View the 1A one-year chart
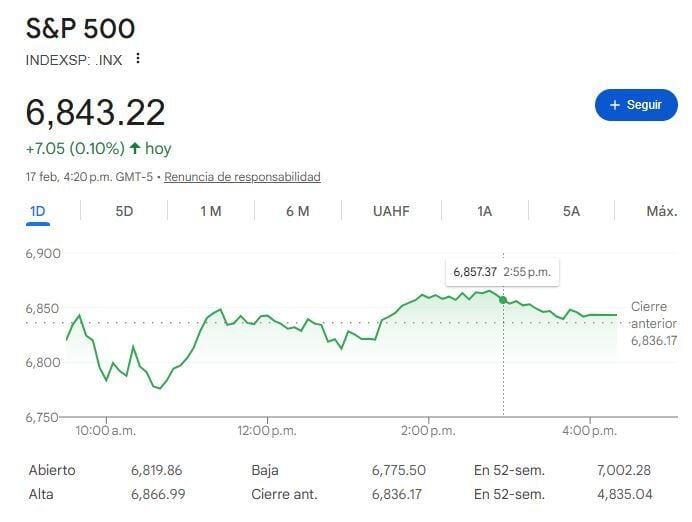 pyautogui.click(x=484, y=211)
